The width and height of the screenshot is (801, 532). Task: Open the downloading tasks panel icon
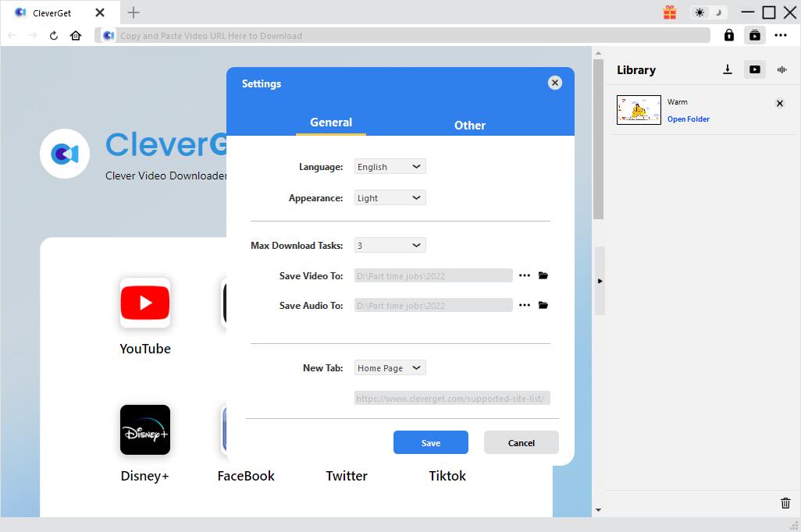(x=755, y=35)
